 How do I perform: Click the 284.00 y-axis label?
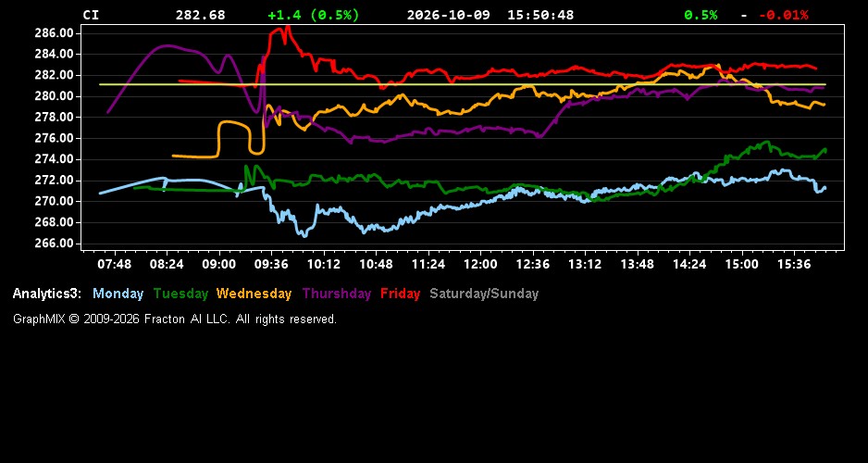[x=55, y=55]
